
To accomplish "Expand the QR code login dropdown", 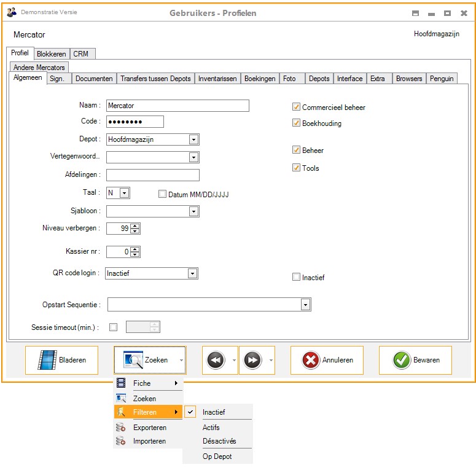I will point(192,273).
